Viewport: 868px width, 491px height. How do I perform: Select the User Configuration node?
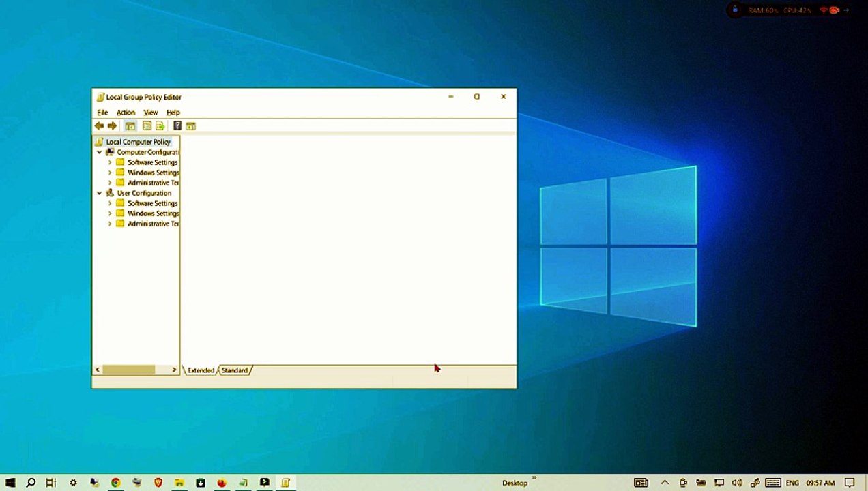(x=144, y=193)
